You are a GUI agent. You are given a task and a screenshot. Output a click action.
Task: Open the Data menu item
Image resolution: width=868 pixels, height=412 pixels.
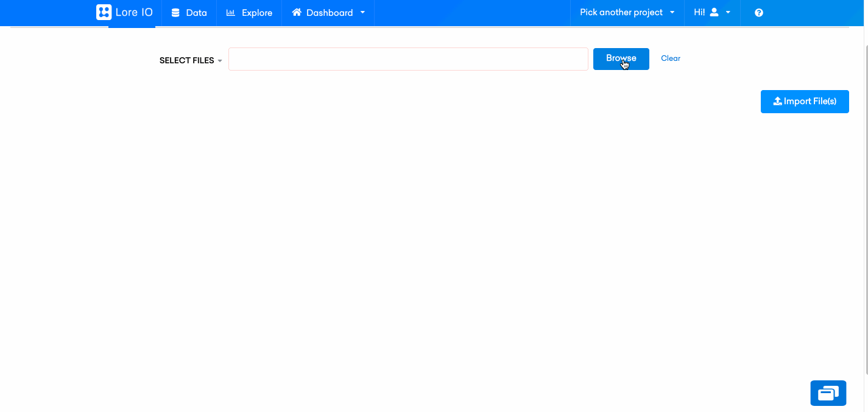click(189, 13)
